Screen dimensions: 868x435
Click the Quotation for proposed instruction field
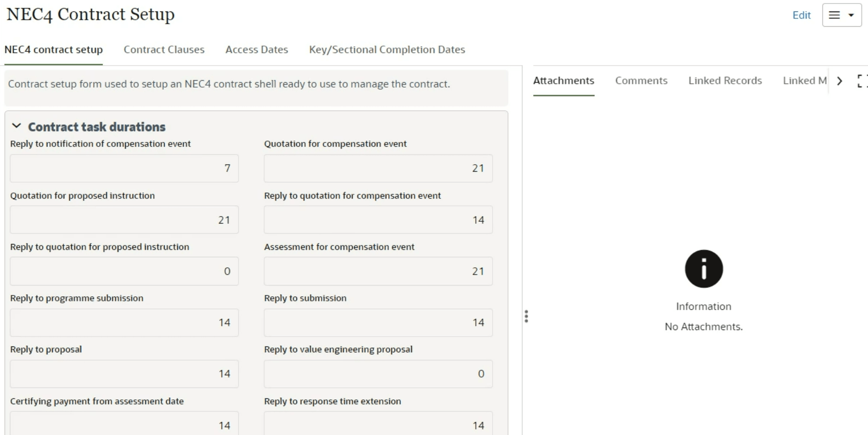124,220
